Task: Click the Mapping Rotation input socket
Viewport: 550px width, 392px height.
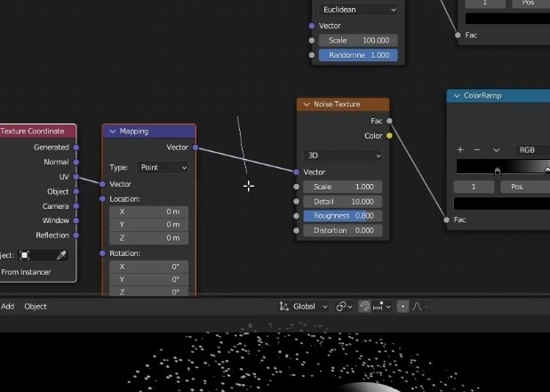Action: pos(102,253)
